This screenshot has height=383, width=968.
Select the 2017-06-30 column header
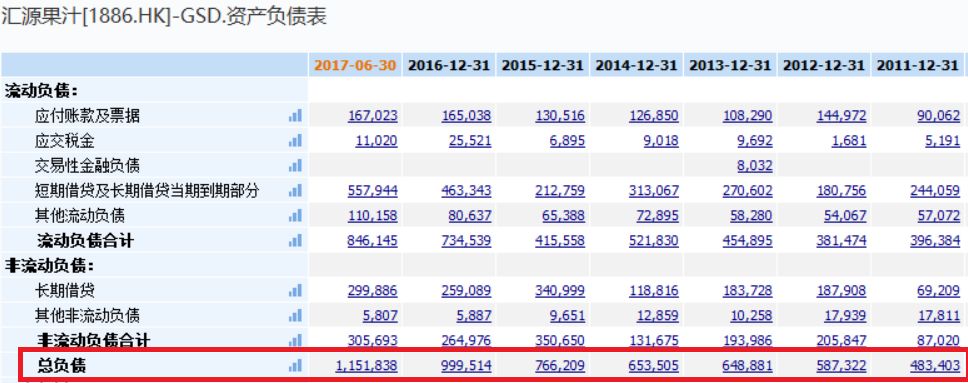355,65
